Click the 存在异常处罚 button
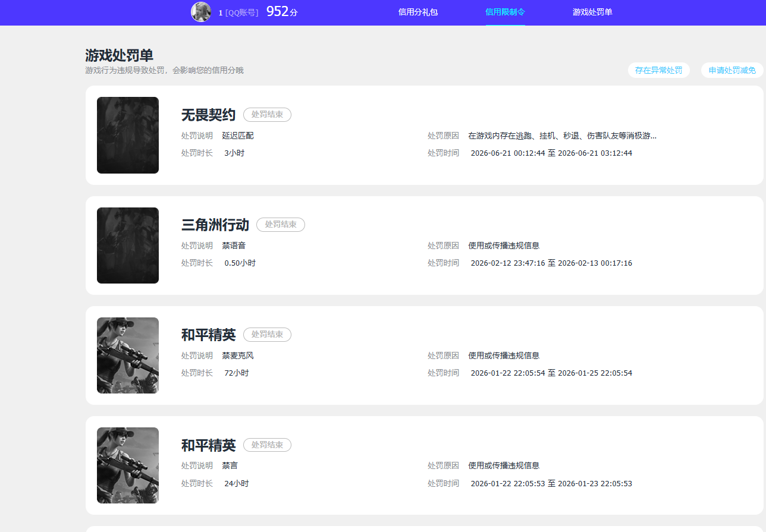The image size is (766, 532). coord(659,70)
